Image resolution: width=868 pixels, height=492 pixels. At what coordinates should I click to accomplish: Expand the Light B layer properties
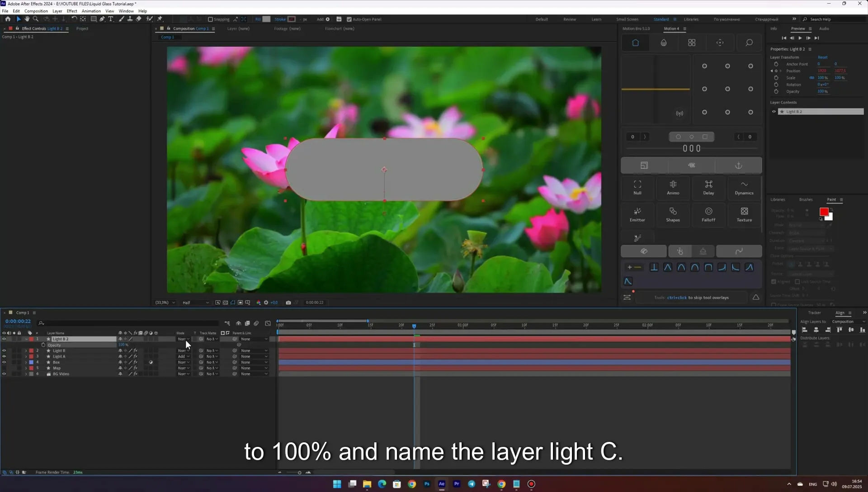(x=26, y=350)
